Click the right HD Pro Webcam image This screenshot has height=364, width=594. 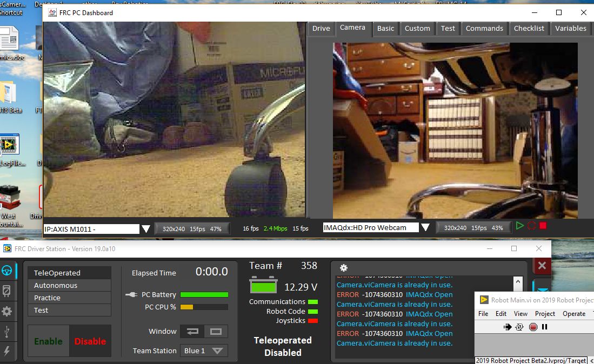[x=455, y=131]
